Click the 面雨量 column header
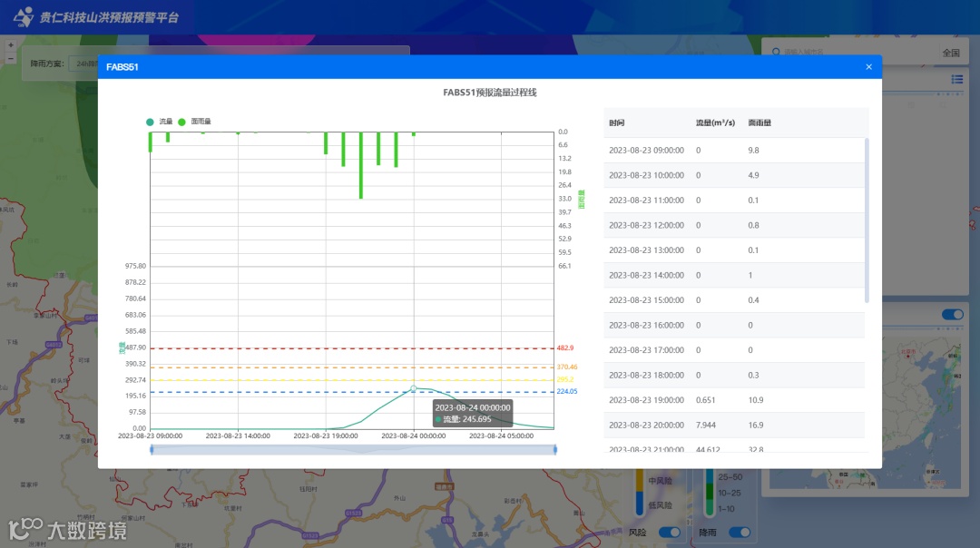The image size is (980, 548). tap(759, 122)
